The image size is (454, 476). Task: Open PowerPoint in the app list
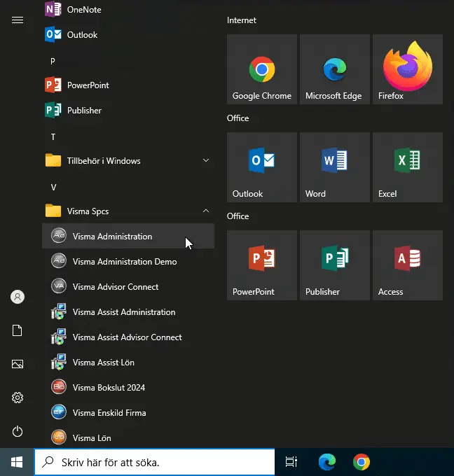tap(128, 85)
